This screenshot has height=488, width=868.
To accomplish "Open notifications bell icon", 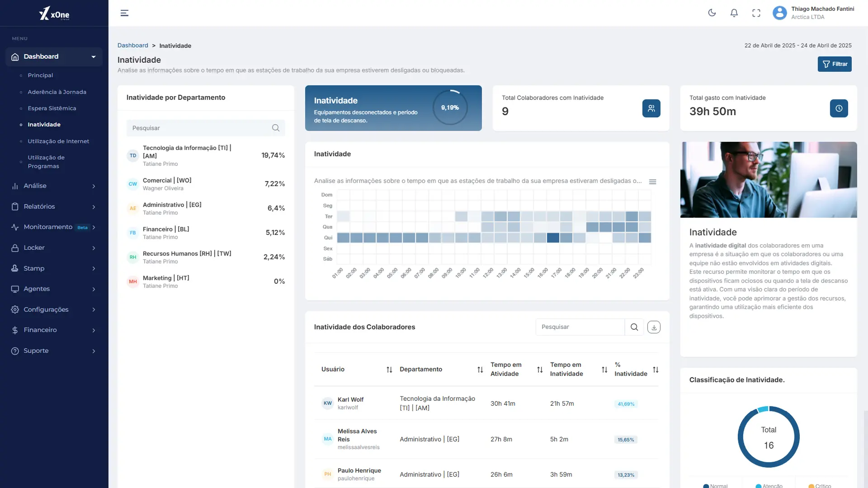I will 734,13.
